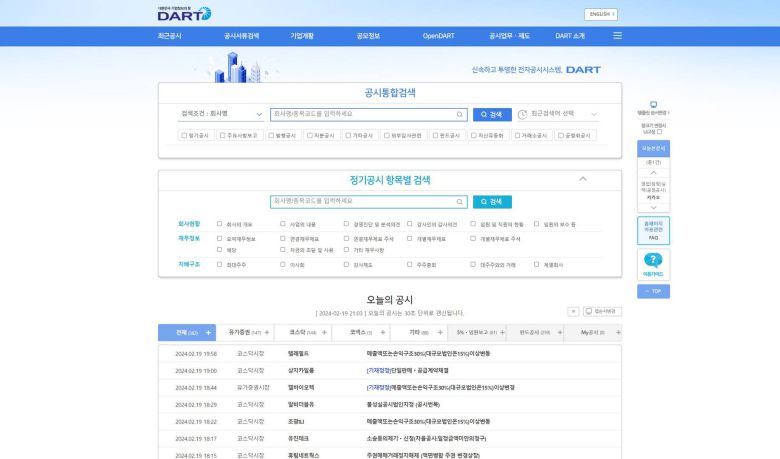
Task: Click the FAQ box in right sidebar
Action: 653,231
